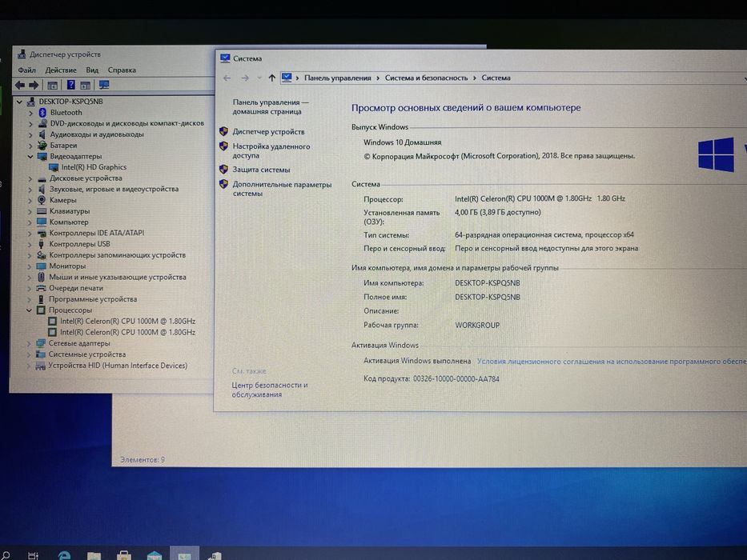Expand the Дисковые устройства node

pyautogui.click(x=30, y=178)
